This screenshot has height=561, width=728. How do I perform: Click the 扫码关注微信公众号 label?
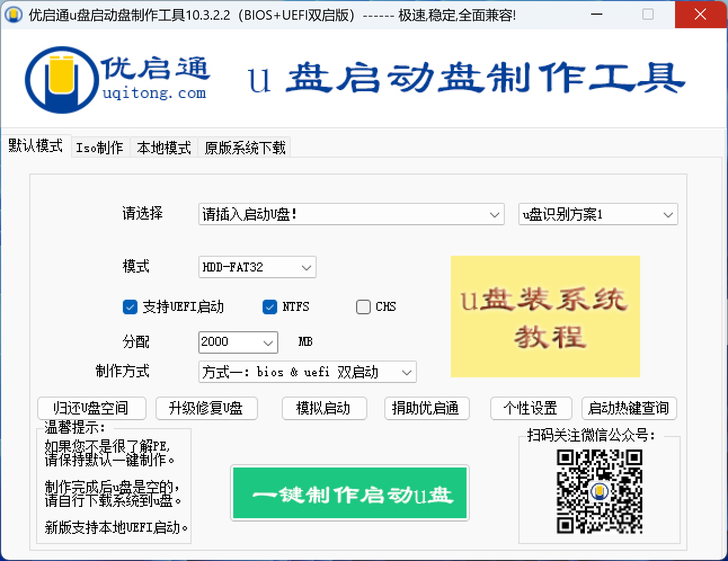pyautogui.click(x=591, y=435)
